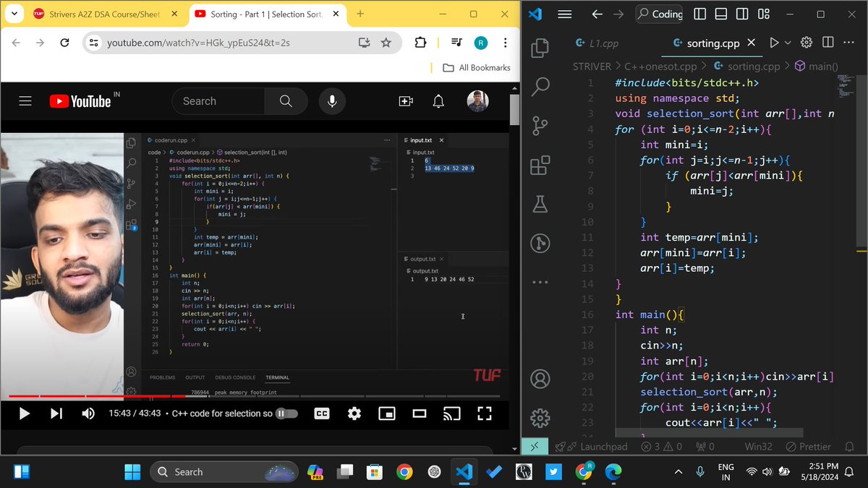The height and width of the screenshot is (488, 868).
Task: Toggle theater mode on the YouTube player
Action: [420, 413]
